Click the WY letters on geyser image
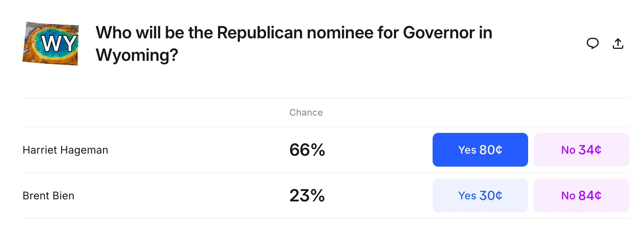Screen dimensions: 644x232 click(59, 44)
